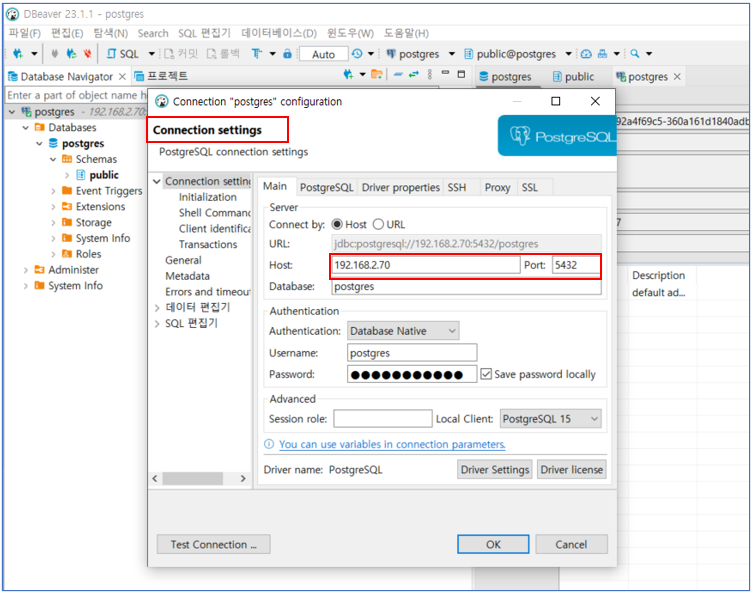Viewport: 753px width, 594px height.
Task: Open the Search menu
Action: (153, 33)
